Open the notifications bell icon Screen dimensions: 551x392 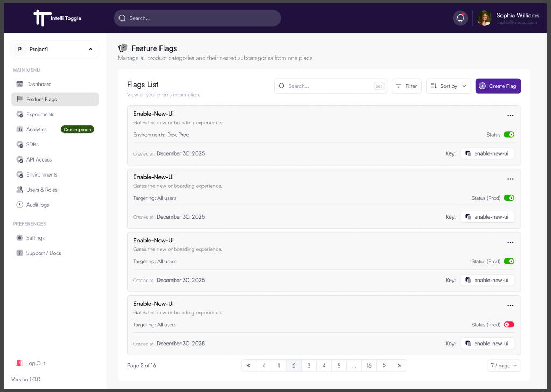coord(459,18)
